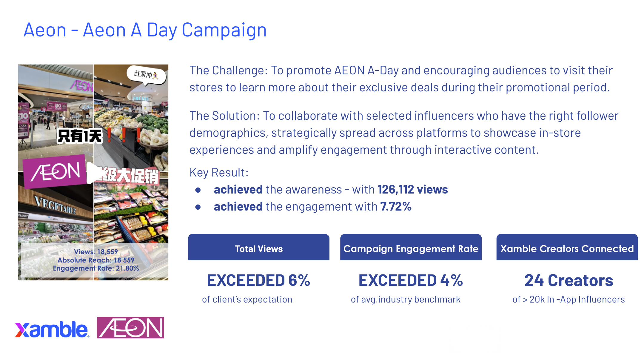Click The Challenge paragraph
Image resolution: width=644 pixels, height=353 pixels.
pyautogui.click(x=401, y=79)
